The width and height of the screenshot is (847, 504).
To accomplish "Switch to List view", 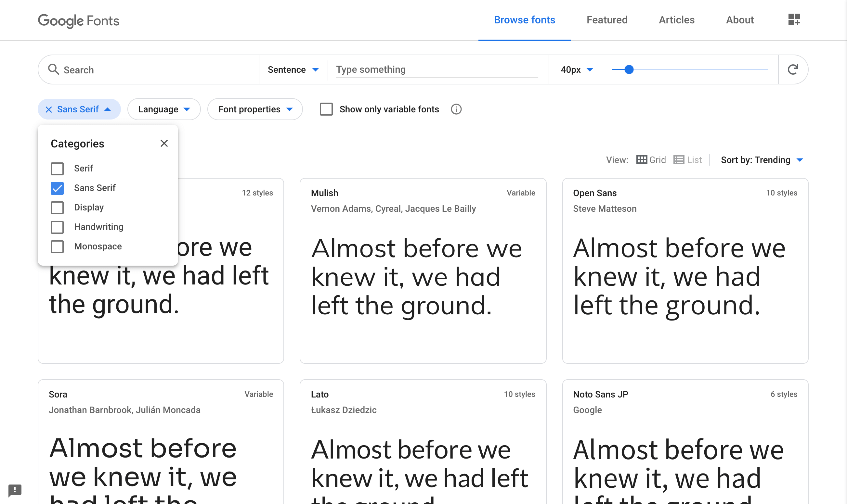I will [x=687, y=160].
